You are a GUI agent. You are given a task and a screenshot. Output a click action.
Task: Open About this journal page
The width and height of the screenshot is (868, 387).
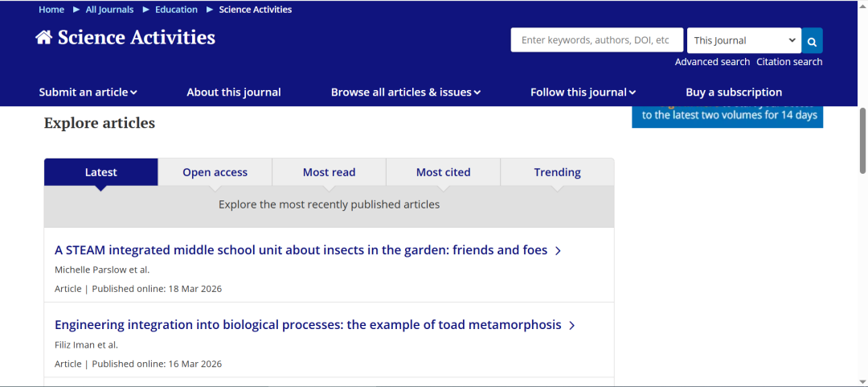tap(234, 93)
